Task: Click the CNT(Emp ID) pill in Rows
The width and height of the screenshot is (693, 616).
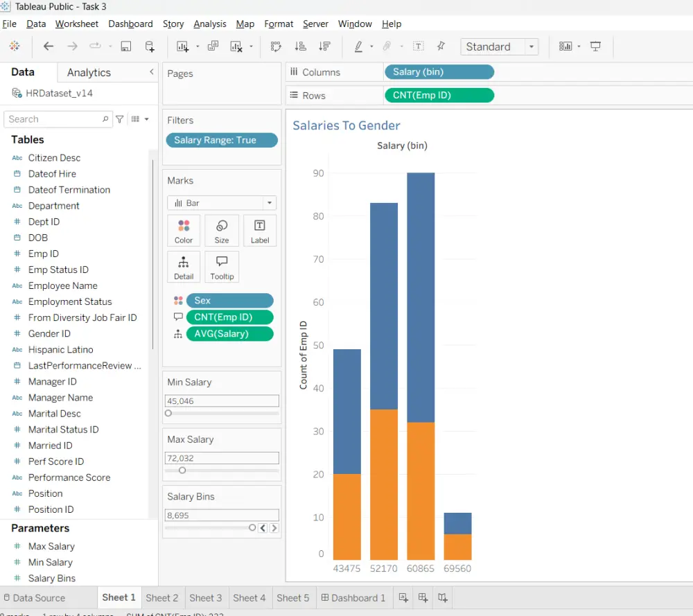Action: click(x=439, y=96)
